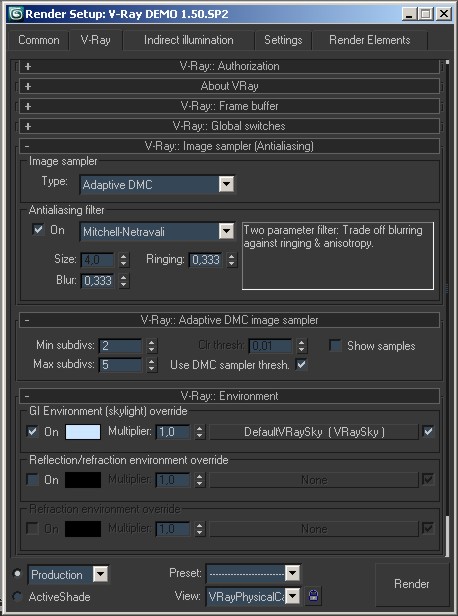
Task: Click the Reflection/refraction environment black color swatch
Action: point(83,480)
